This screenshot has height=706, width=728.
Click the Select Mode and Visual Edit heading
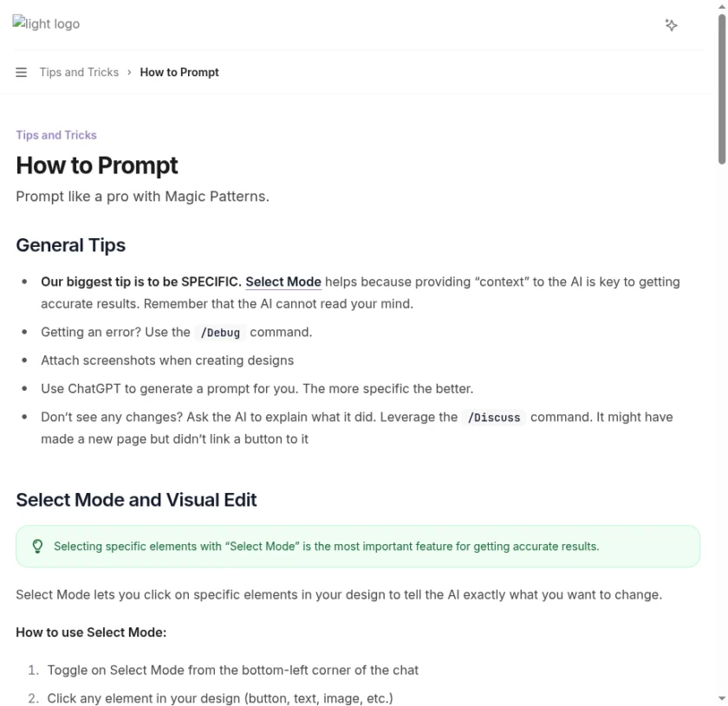(x=136, y=500)
